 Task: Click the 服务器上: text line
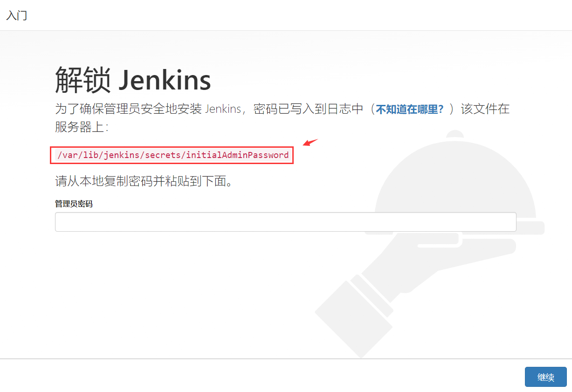pos(82,127)
